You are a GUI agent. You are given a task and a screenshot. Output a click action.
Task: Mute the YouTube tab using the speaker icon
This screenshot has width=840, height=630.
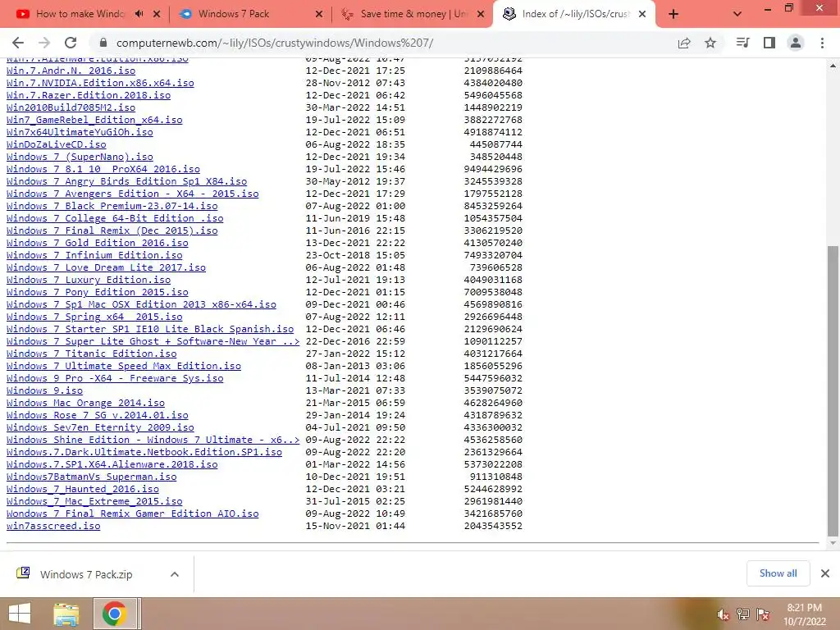pyautogui.click(x=139, y=14)
